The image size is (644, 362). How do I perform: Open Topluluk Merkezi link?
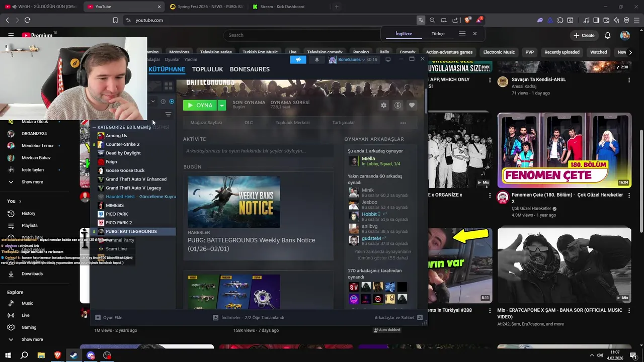[x=292, y=123]
